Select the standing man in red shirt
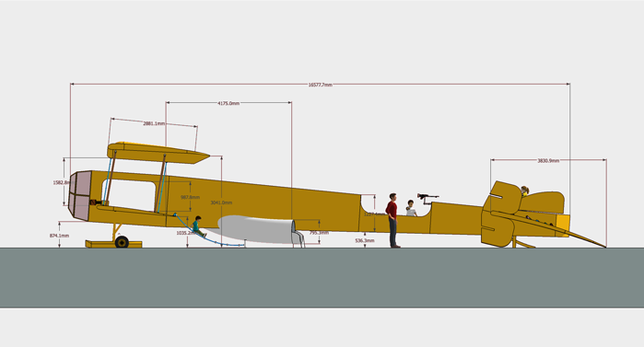The image size is (644, 347). click(392, 220)
